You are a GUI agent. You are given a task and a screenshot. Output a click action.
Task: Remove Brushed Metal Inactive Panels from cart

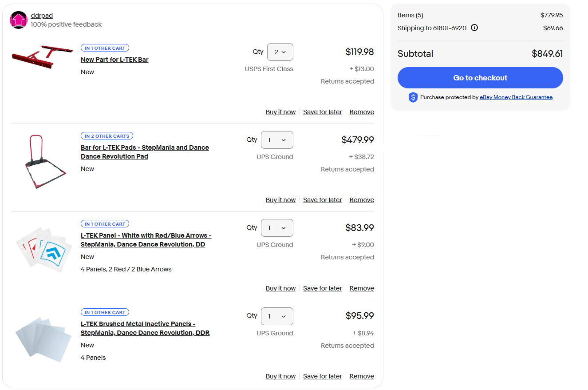361,376
